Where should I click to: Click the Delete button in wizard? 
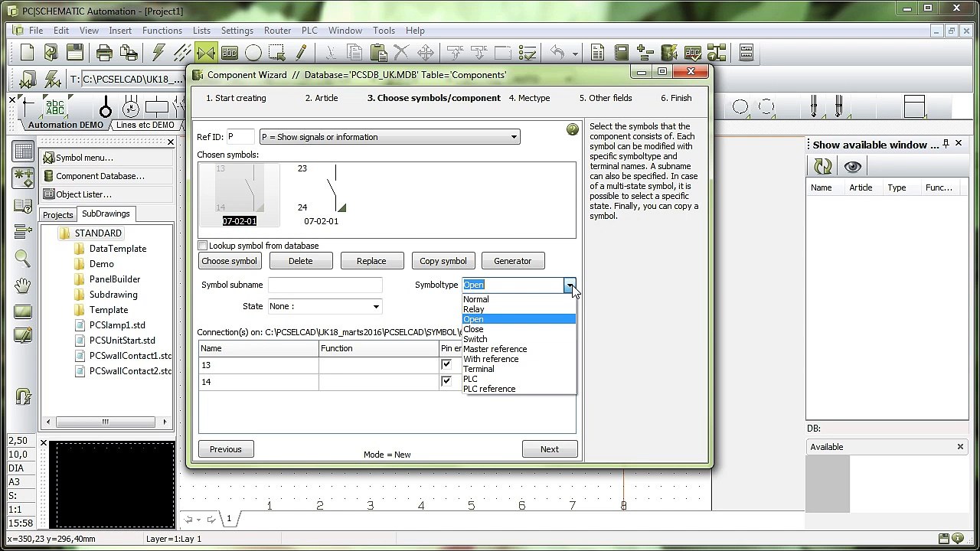click(x=301, y=261)
